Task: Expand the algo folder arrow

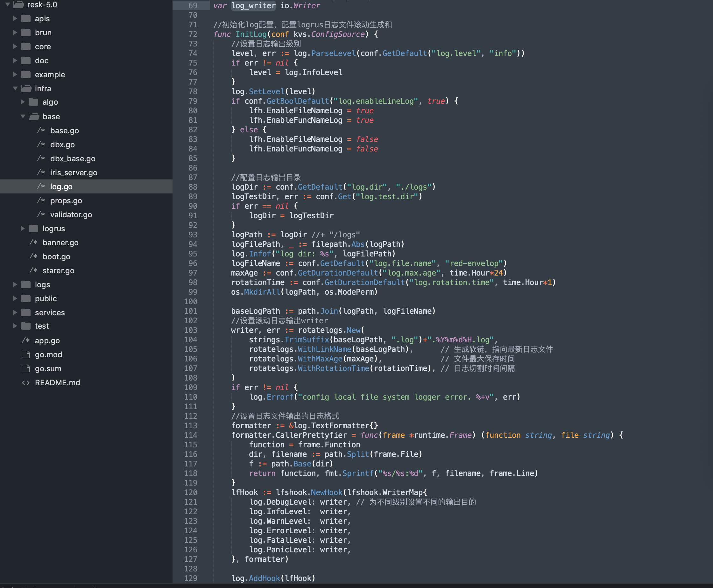Action: click(x=23, y=101)
